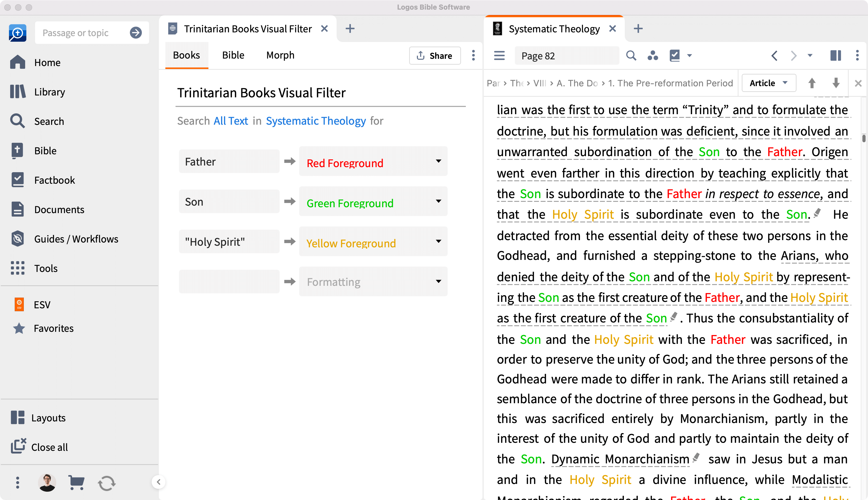Expand visual filters dropdown arrow
The width and height of the screenshot is (868, 500).
tap(689, 55)
